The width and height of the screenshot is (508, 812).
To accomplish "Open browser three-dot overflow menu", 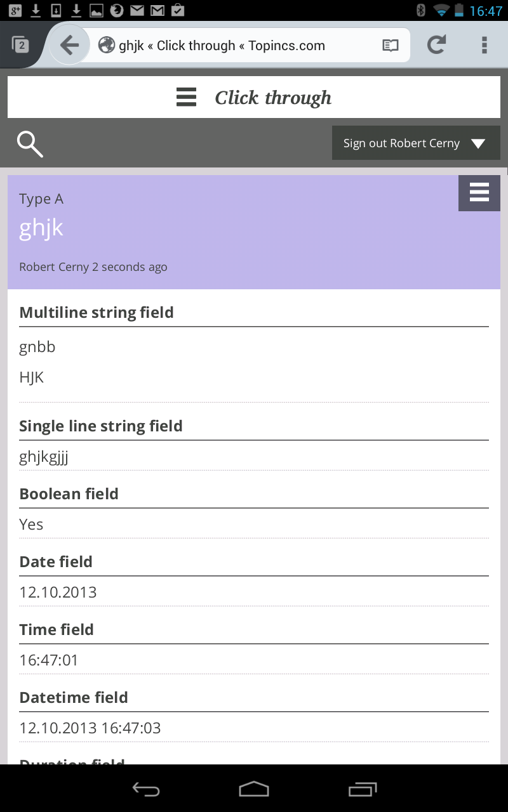I will point(485,45).
